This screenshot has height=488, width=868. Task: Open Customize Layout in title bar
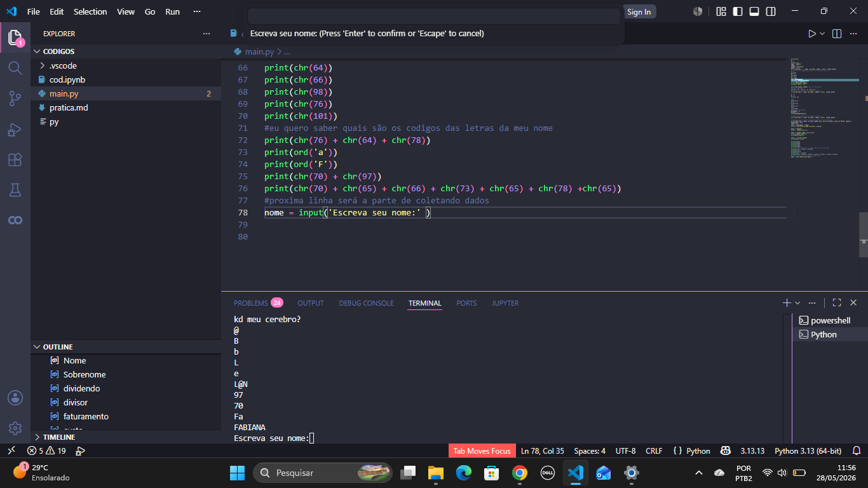721,11
